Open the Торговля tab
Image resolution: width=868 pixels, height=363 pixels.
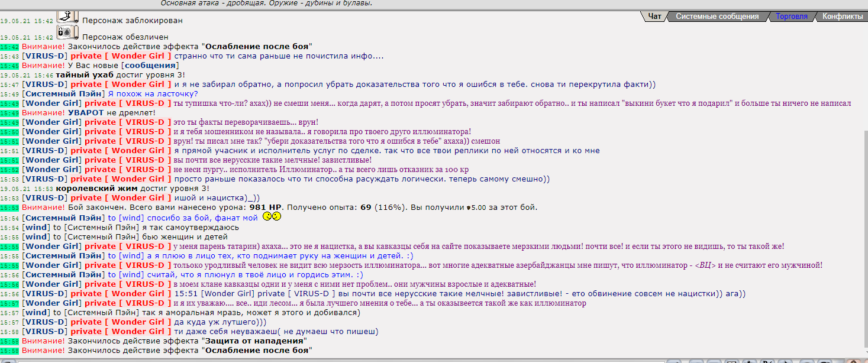(x=792, y=17)
